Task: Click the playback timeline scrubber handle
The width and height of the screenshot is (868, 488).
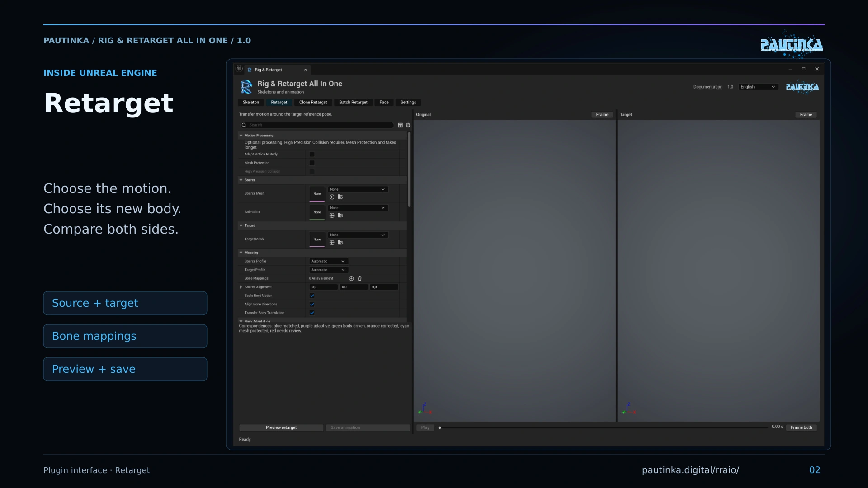Action: [x=439, y=427]
